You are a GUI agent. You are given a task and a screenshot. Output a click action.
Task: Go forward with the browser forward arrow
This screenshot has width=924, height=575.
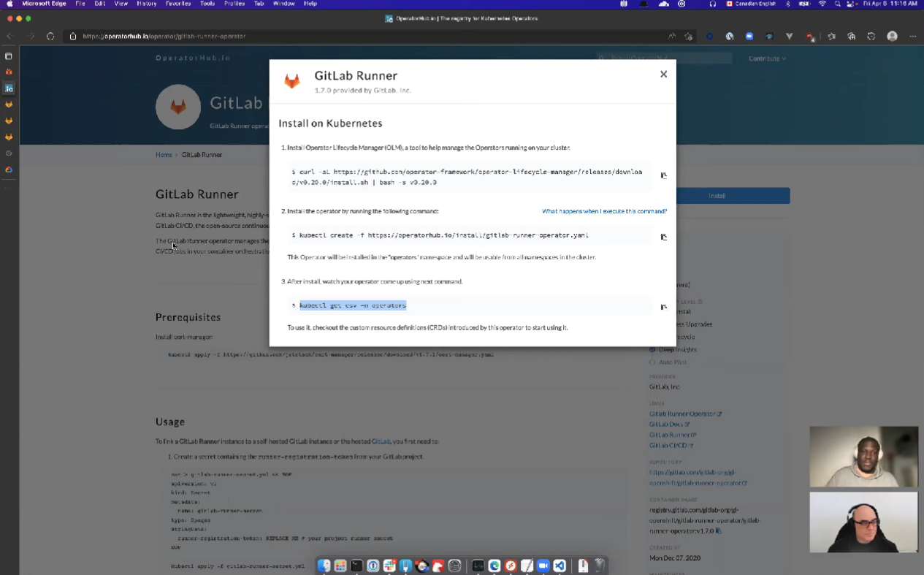(x=31, y=36)
